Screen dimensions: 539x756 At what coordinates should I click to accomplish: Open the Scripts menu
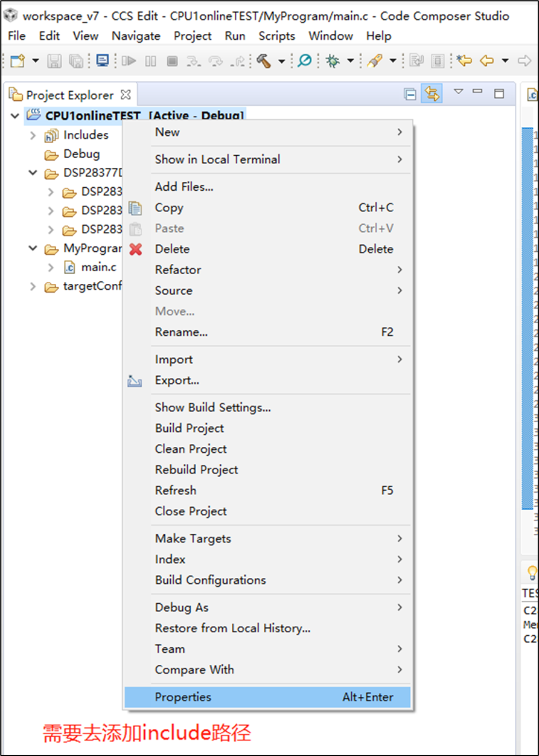coord(277,36)
